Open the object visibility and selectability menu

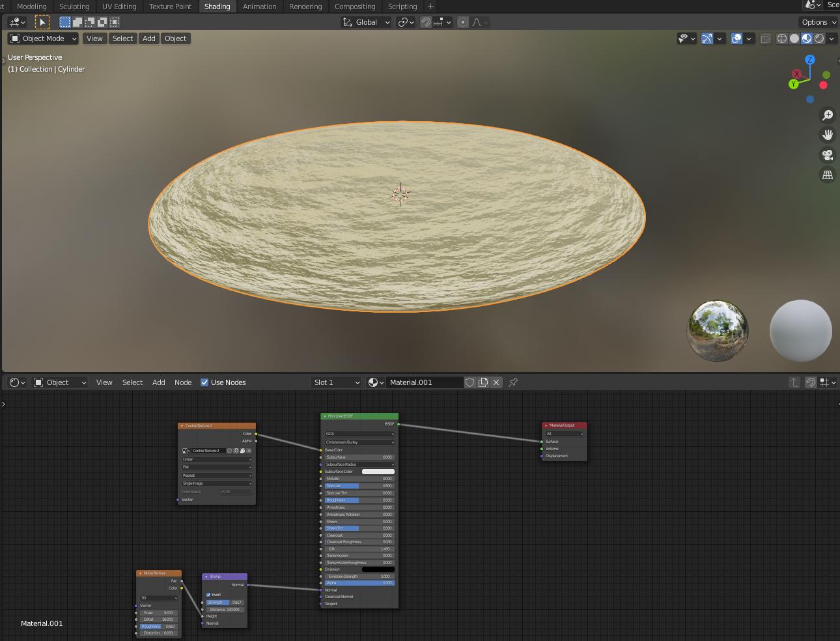(686, 38)
